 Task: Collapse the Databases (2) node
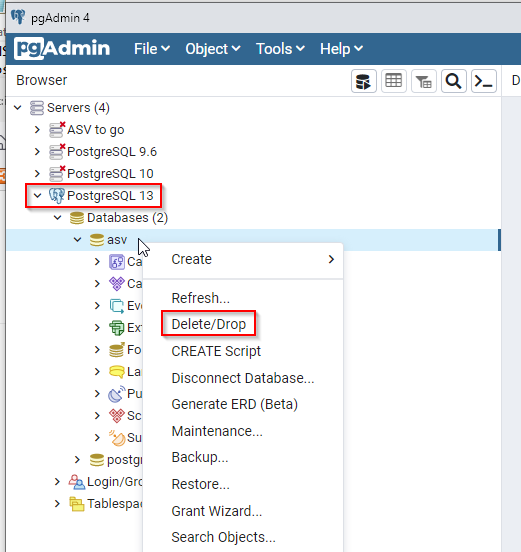coord(57,218)
